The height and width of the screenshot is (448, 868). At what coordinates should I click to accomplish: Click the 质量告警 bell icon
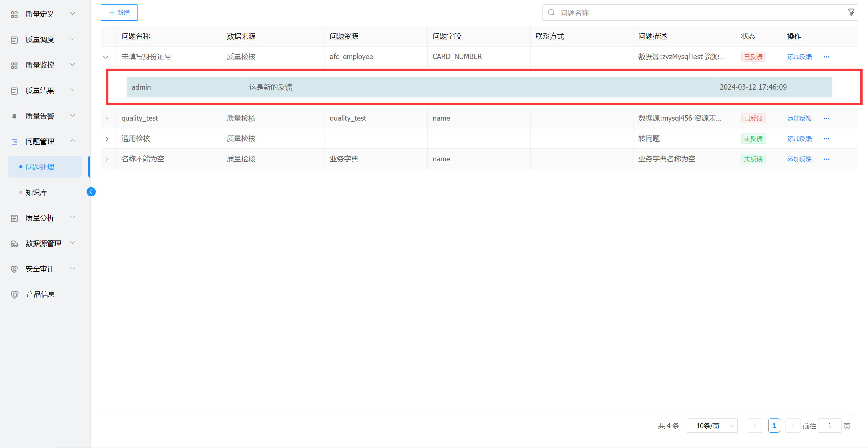point(14,116)
